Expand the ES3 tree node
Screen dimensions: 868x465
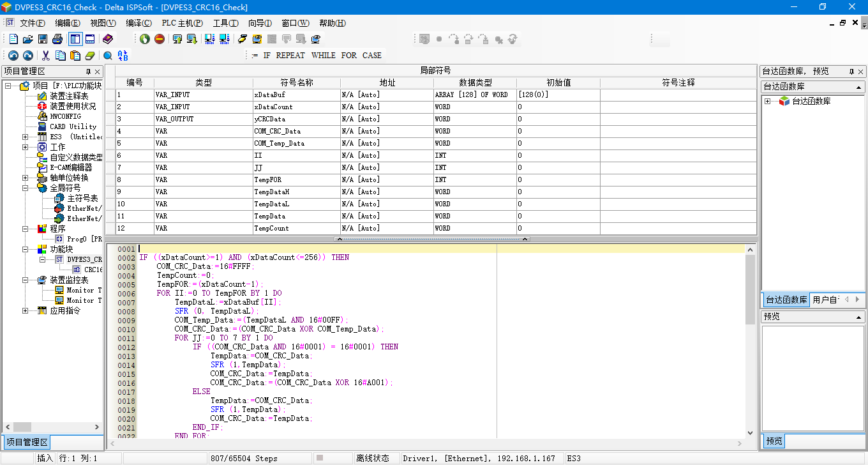click(25, 137)
